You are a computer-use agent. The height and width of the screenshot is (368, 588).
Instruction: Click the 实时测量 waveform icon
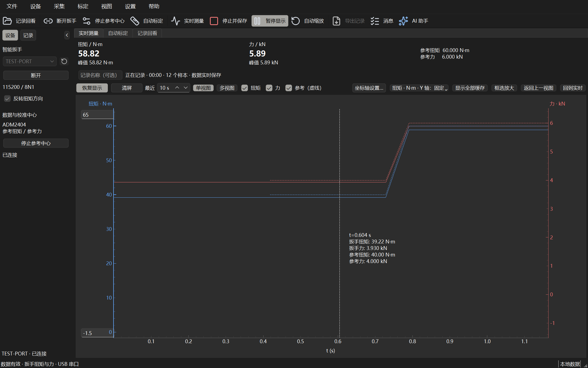click(x=176, y=21)
